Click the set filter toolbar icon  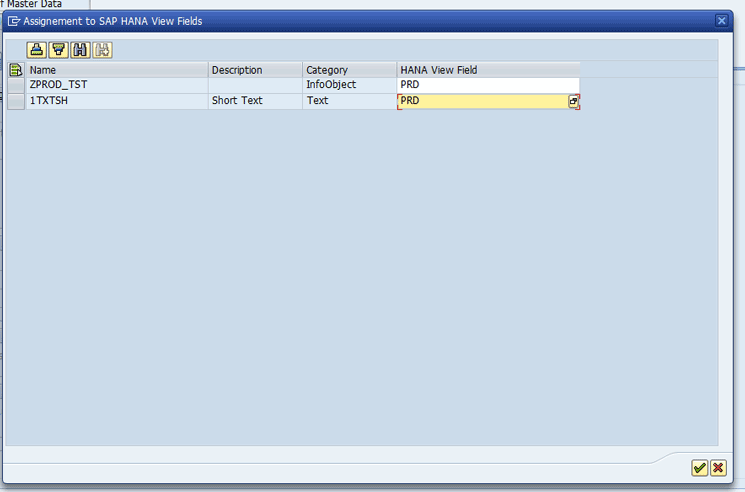[x=58, y=50]
